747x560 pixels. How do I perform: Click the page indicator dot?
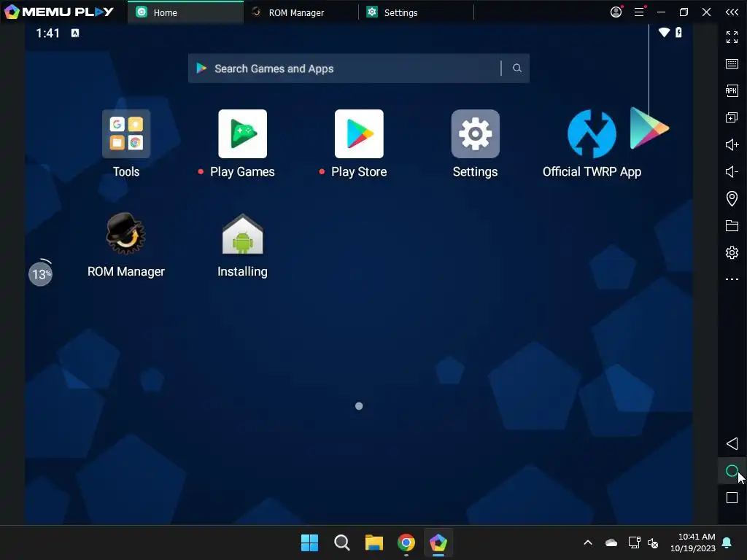[359, 406]
